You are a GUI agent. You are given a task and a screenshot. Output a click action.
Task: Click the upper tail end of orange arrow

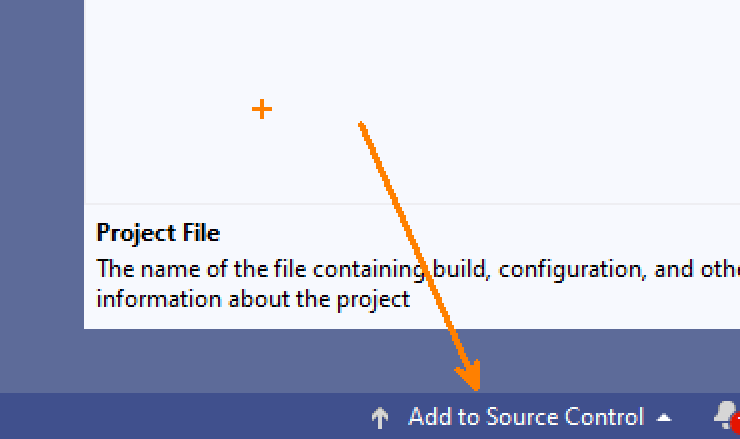coord(361,125)
